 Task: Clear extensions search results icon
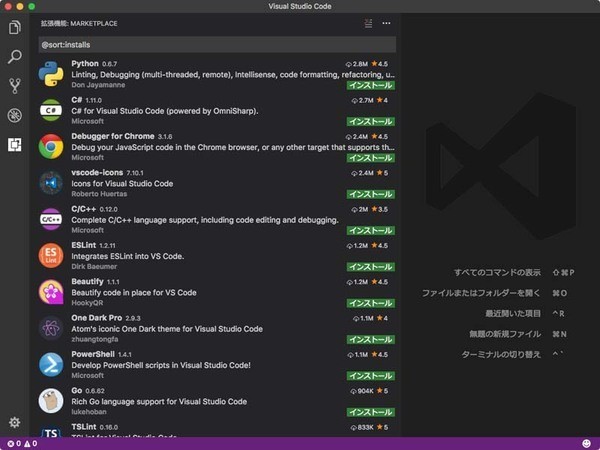[368, 23]
